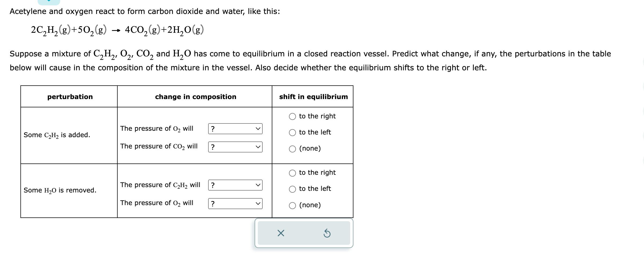Click the "Some C2H2 is added" cell

pyautogui.click(x=57, y=135)
